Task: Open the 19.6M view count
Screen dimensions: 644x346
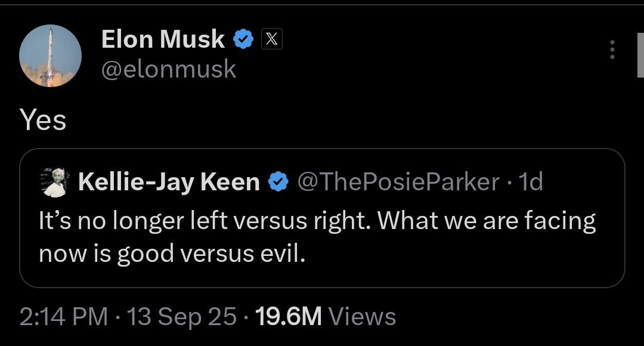Action: tap(288, 316)
